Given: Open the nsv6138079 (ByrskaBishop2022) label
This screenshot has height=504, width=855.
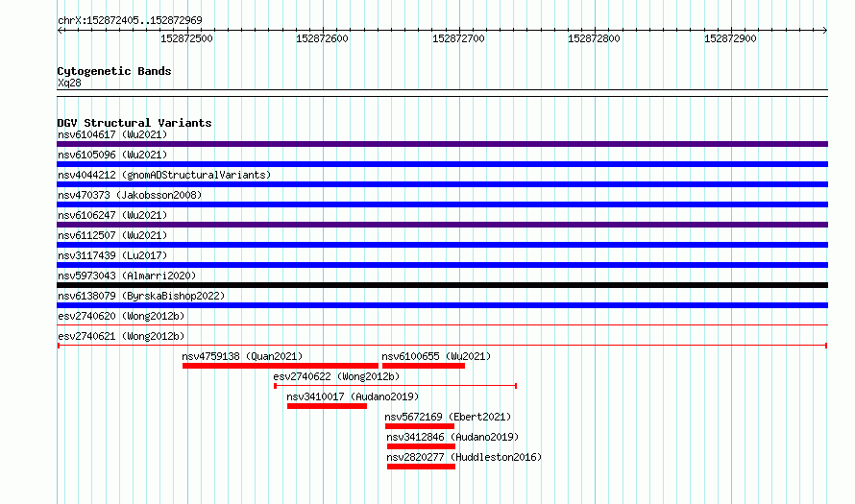Looking at the screenshot, I should (141, 296).
